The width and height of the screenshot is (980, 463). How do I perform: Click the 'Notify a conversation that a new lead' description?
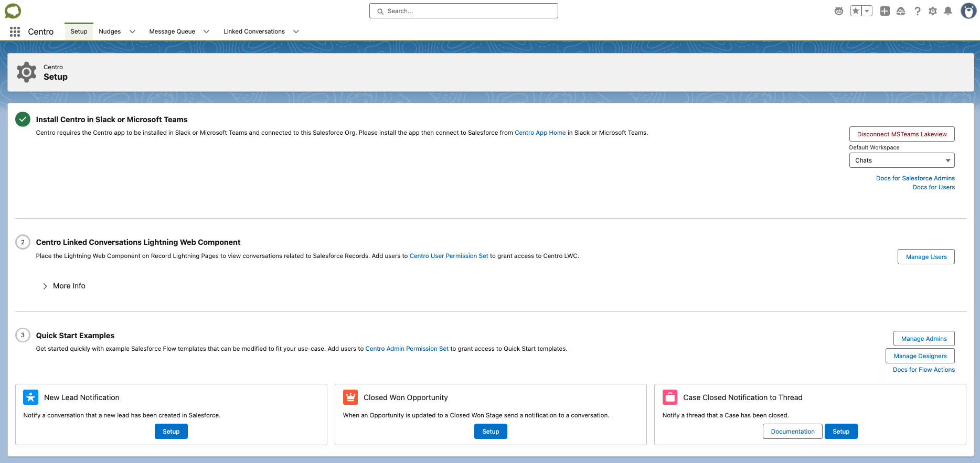click(122, 415)
